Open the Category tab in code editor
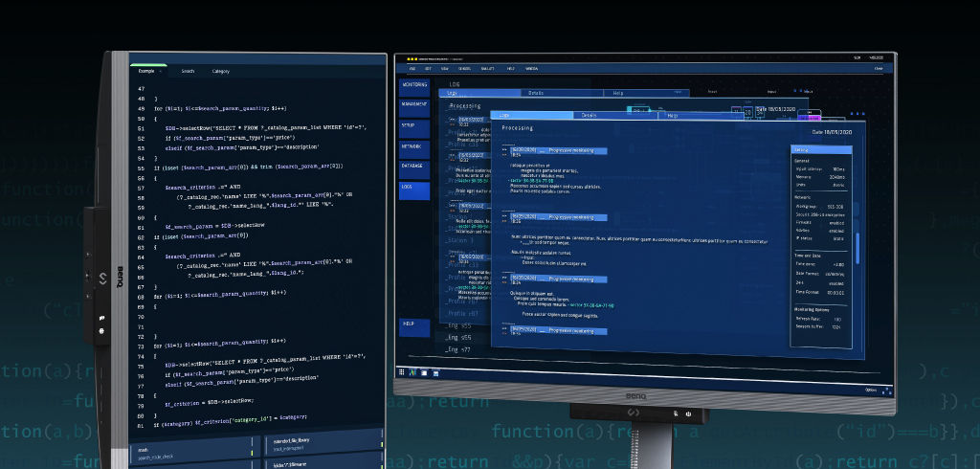 [220, 71]
